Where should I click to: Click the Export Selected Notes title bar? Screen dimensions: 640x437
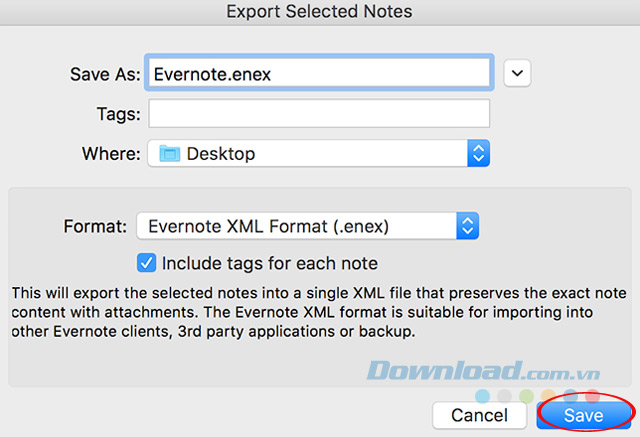pos(320,13)
